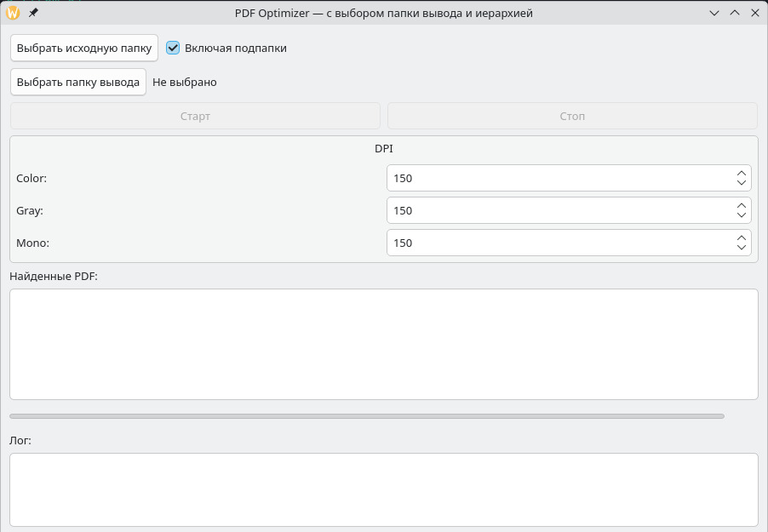Maximize the PDF Optimizer window
The height and width of the screenshot is (532, 768).
tap(735, 13)
